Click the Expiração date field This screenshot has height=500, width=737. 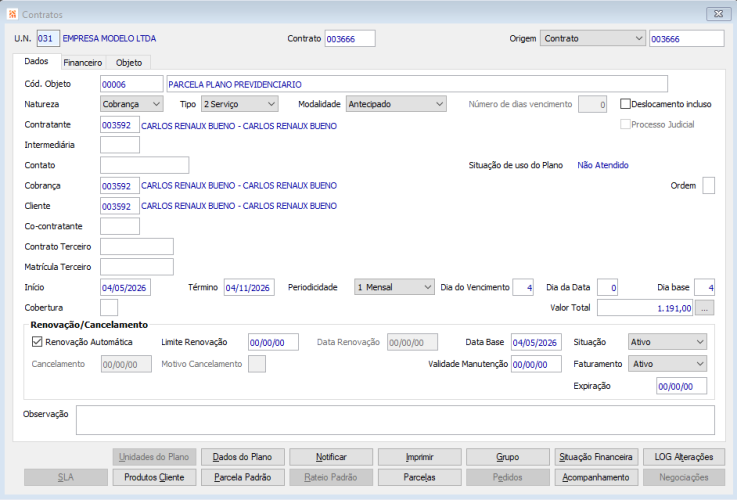click(x=682, y=386)
